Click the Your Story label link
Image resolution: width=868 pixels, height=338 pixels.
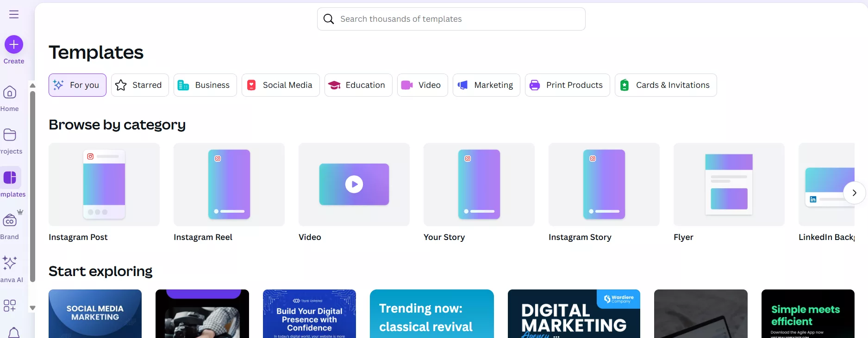[444, 237]
